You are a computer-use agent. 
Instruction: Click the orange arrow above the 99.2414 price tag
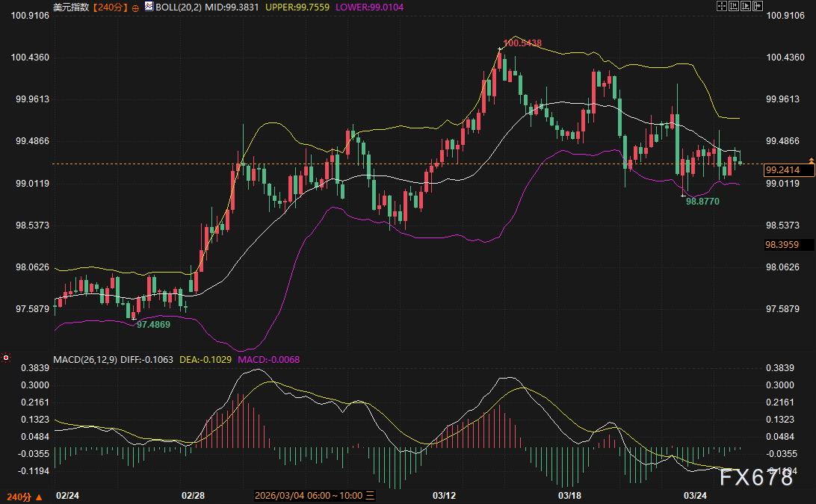click(x=812, y=161)
